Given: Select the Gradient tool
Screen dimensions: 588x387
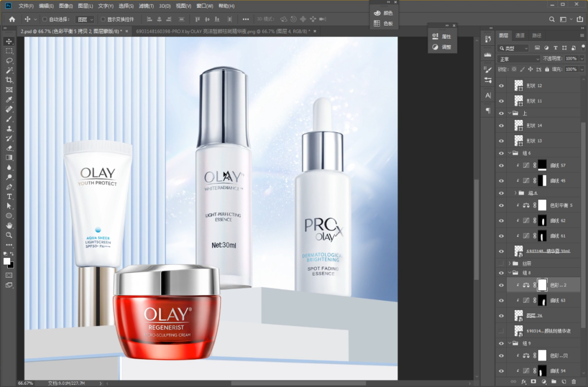Looking at the screenshot, I should (x=9, y=158).
